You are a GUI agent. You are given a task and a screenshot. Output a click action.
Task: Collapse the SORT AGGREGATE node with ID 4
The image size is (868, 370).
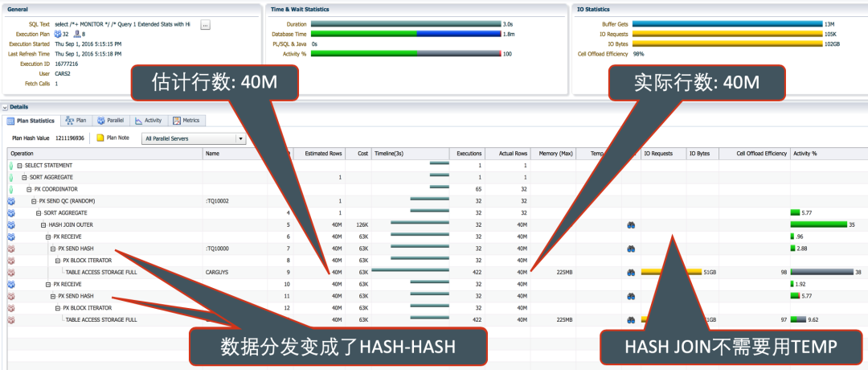point(39,213)
